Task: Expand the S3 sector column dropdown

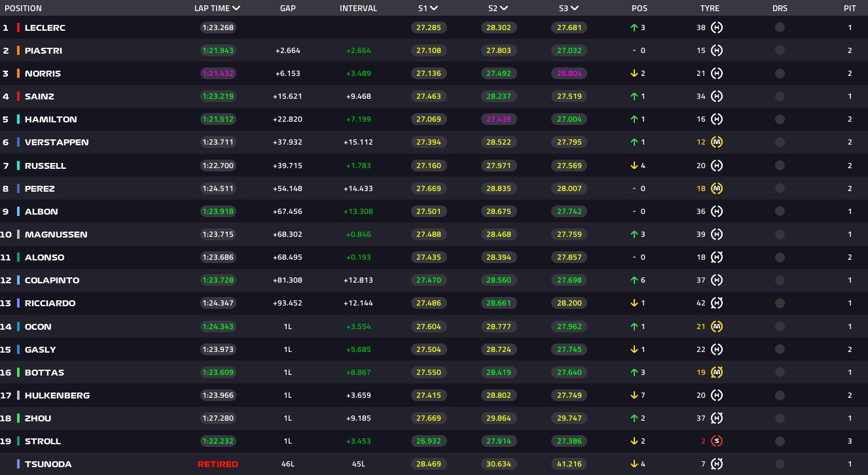Action: pyautogui.click(x=574, y=9)
